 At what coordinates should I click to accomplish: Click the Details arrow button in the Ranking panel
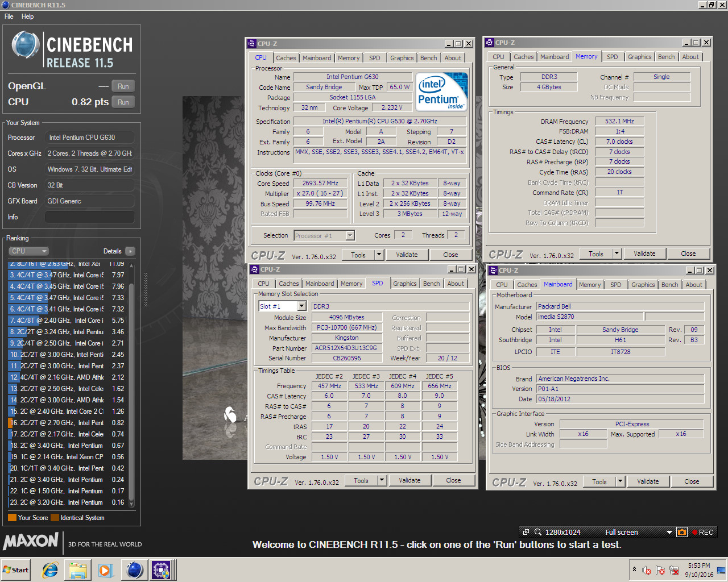(x=130, y=251)
